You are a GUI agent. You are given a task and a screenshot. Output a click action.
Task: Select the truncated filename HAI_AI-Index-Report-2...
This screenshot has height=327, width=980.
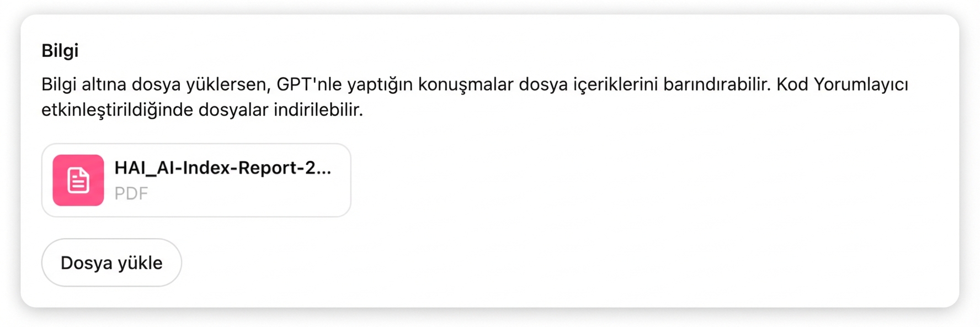[x=223, y=167]
